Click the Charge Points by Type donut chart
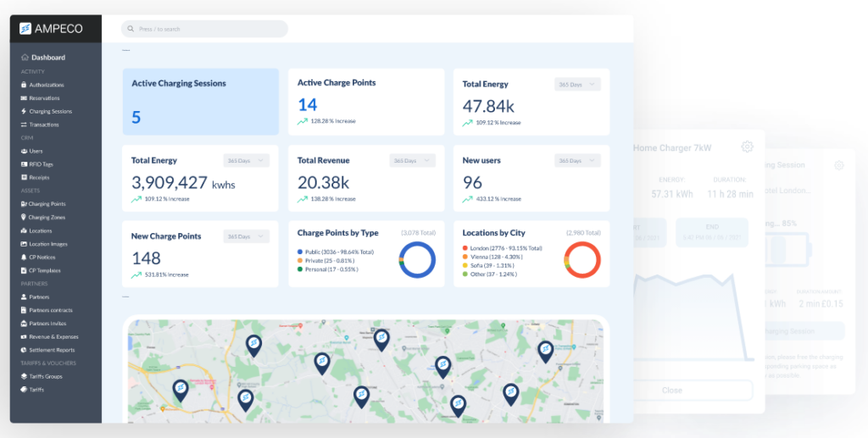This screenshot has height=438, width=868. point(417,260)
